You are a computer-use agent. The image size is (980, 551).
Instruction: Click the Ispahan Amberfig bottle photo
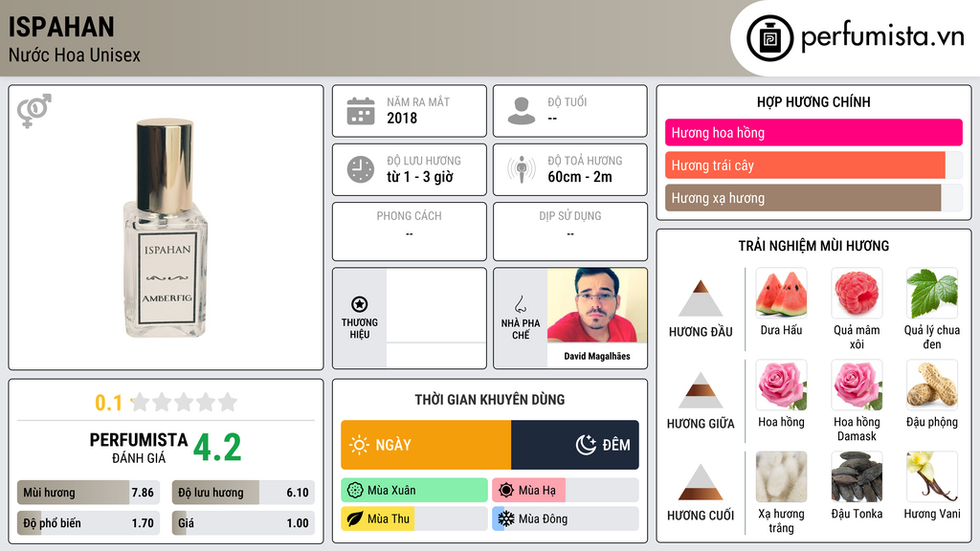click(x=166, y=228)
